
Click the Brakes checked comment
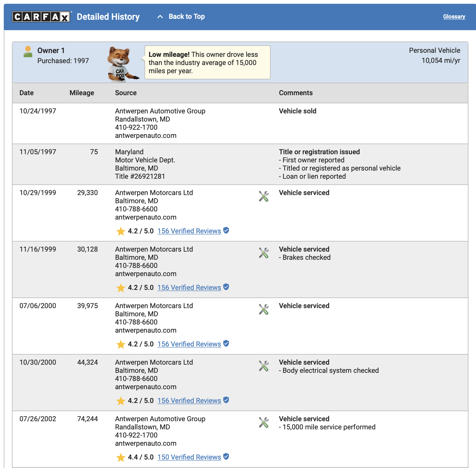tap(305, 258)
